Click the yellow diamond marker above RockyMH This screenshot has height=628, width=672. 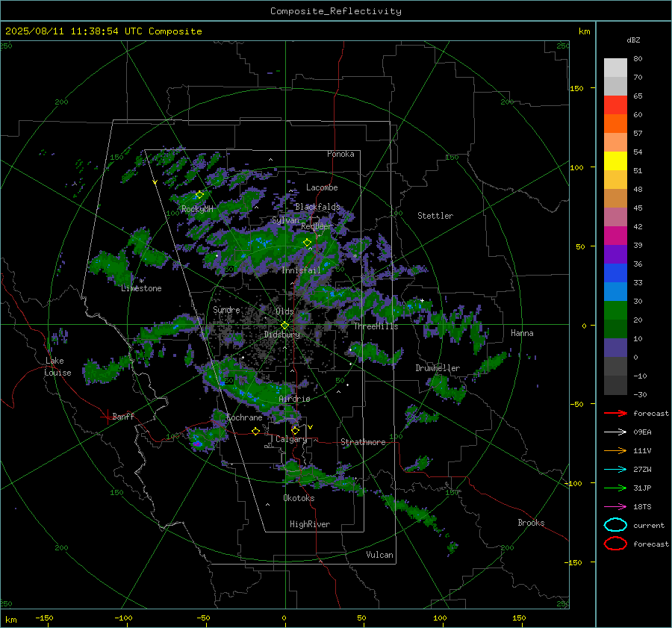click(199, 195)
